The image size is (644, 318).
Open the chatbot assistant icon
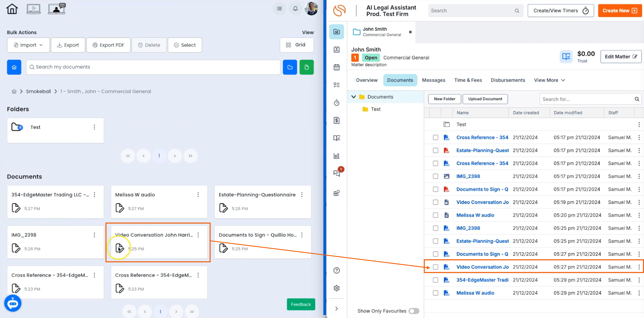[13, 303]
